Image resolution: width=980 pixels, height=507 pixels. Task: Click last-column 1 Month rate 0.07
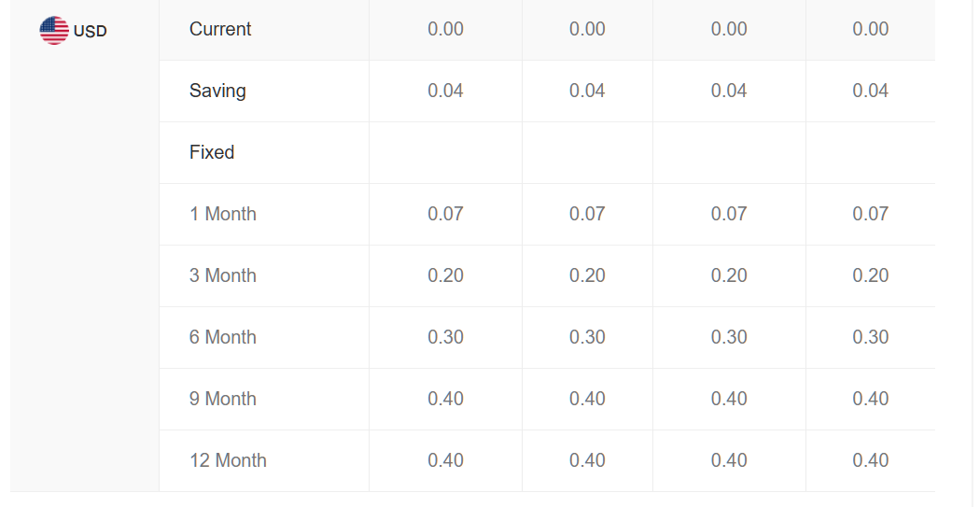pos(871,214)
